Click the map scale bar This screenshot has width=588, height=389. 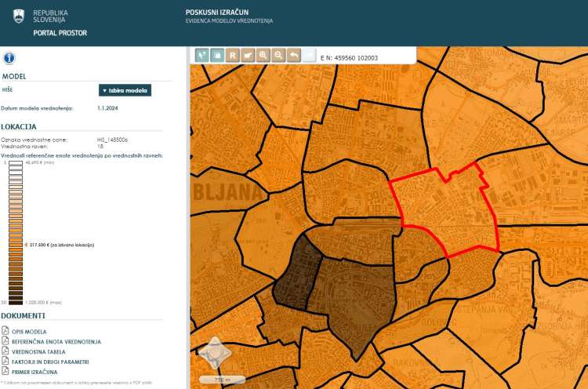click(x=223, y=380)
